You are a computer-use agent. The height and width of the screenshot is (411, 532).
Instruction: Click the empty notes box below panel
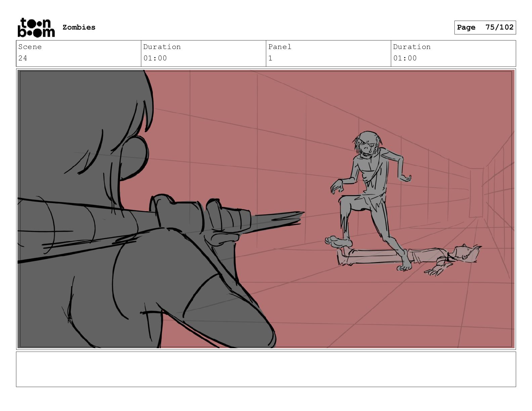tap(266, 369)
